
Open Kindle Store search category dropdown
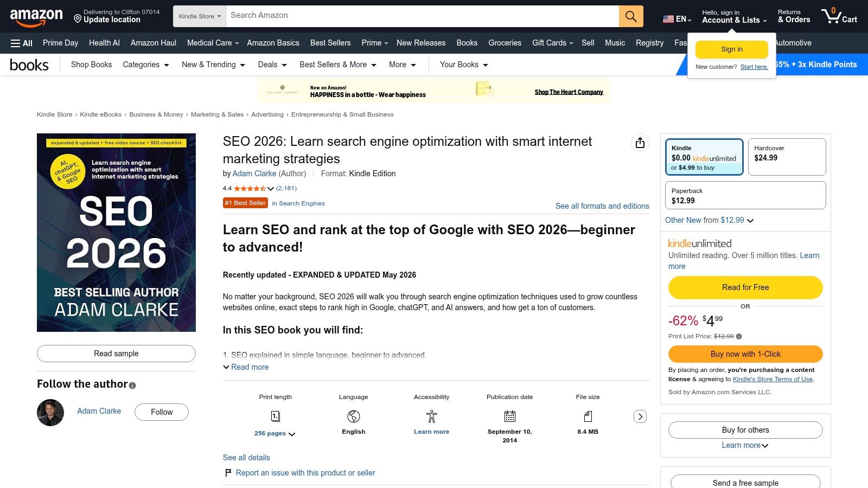coord(200,16)
